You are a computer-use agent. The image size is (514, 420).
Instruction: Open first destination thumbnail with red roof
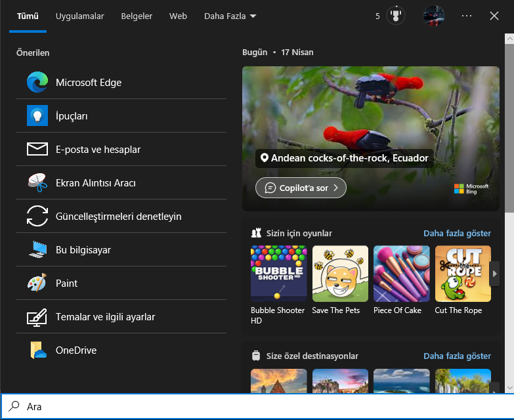278,381
